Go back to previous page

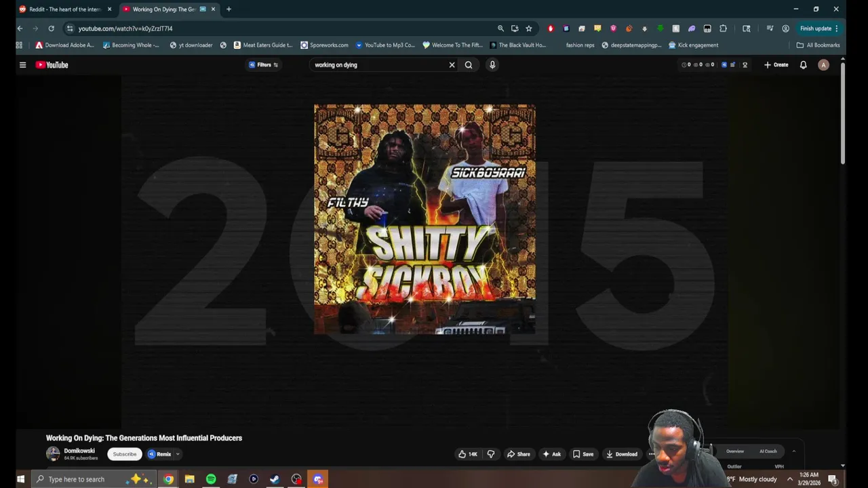[20, 28]
